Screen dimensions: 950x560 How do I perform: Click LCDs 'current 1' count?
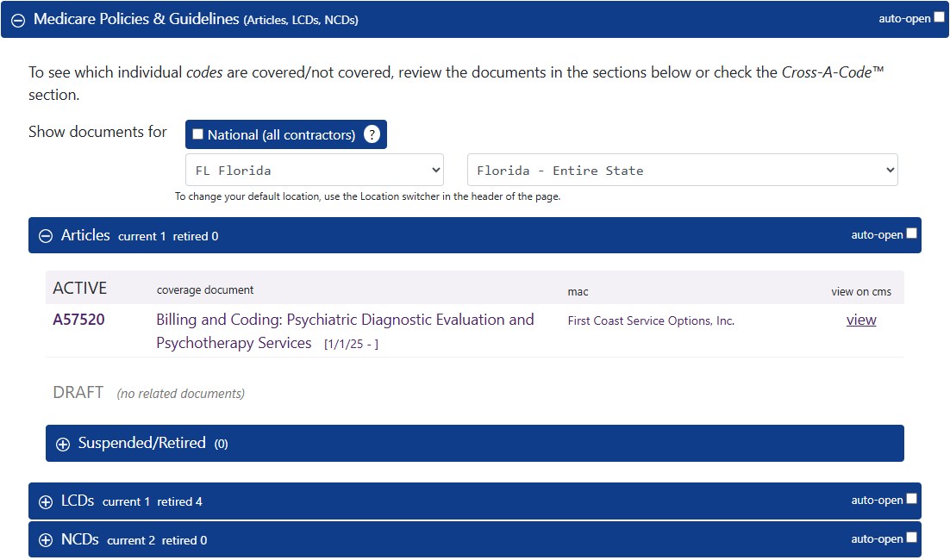coord(126,502)
